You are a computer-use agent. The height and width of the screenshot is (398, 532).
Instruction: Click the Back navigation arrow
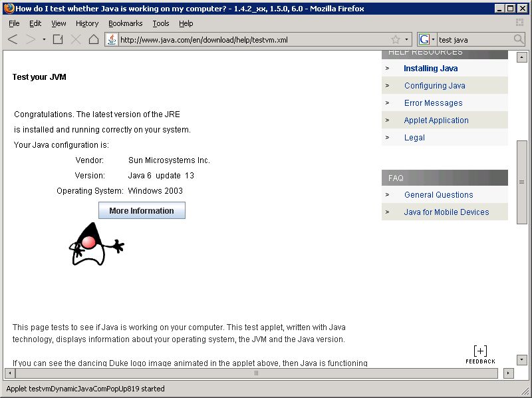pos(13,39)
